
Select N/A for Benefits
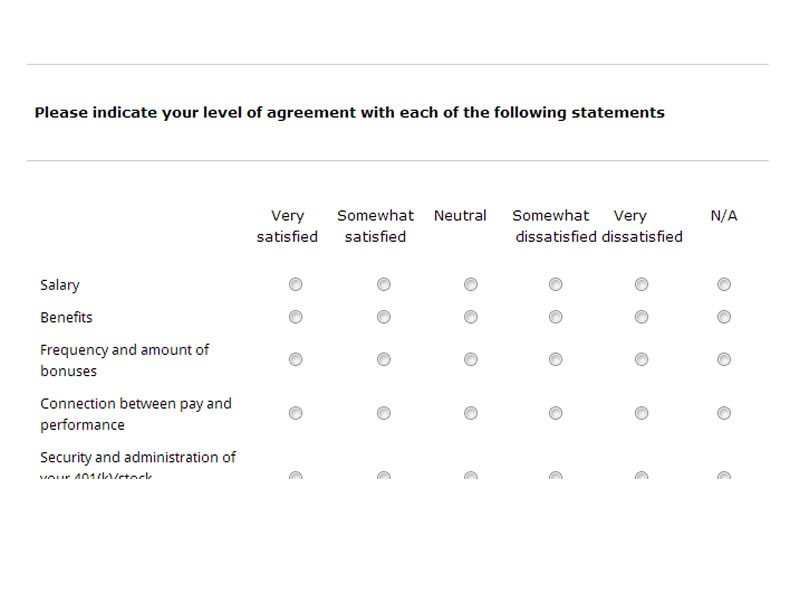(724, 317)
